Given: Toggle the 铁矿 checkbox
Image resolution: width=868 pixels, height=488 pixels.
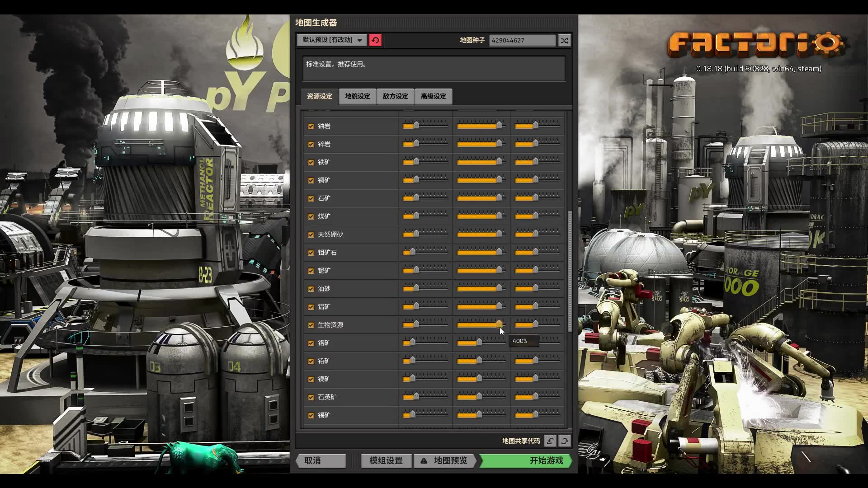Looking at the screenshot, I should click(311, 163).
